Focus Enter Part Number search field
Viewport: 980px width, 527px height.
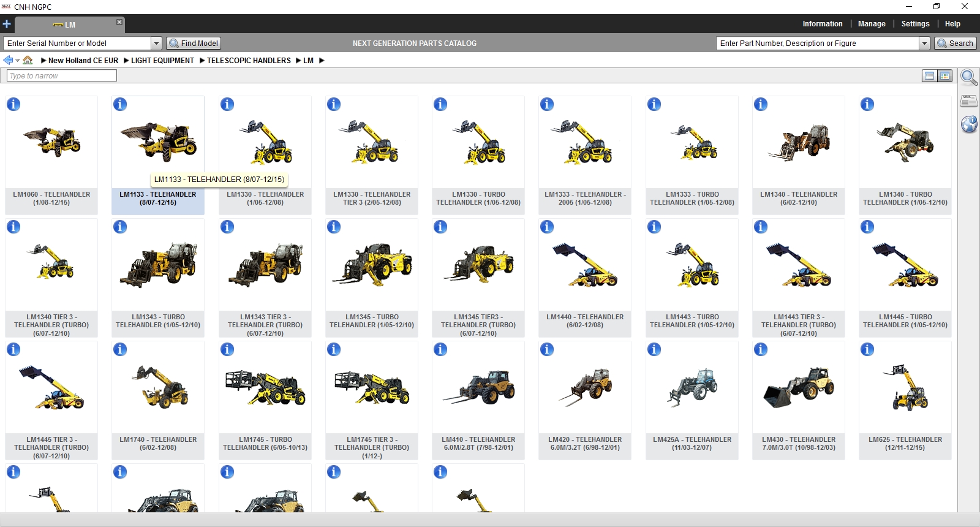click(818, 44)
